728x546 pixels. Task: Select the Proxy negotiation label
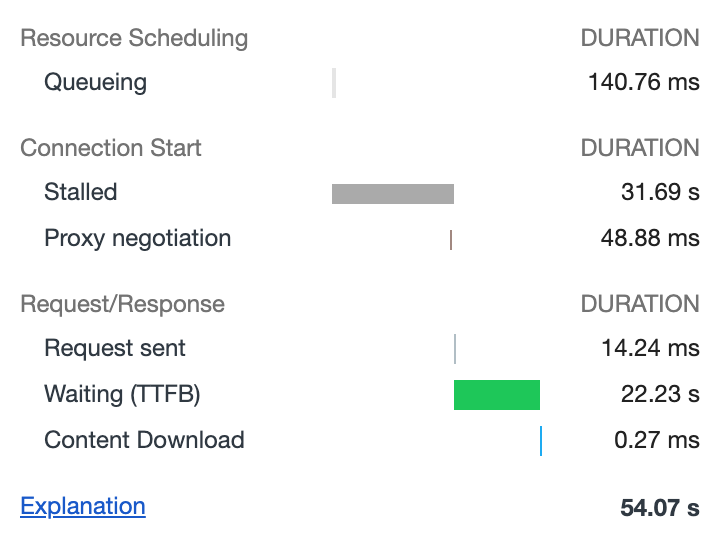click(x=138, y=238)
